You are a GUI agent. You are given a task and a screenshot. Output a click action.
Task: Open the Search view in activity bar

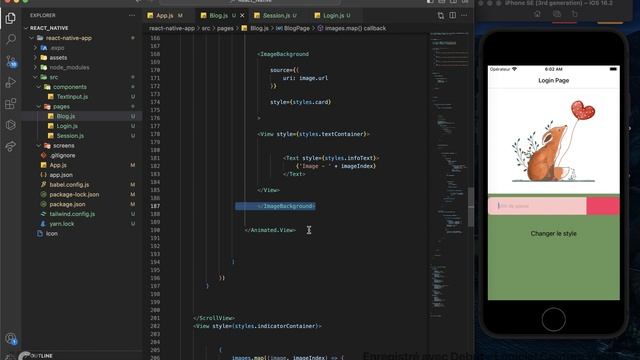point(11,40)
